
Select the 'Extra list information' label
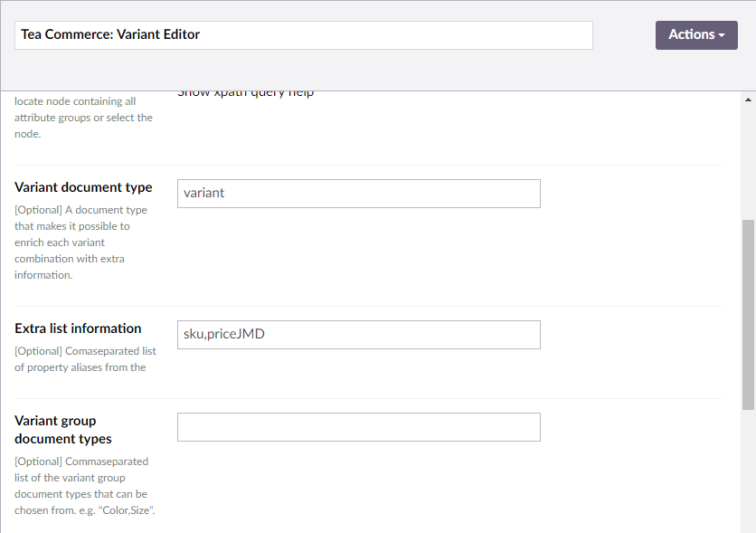tap(78, 328)
